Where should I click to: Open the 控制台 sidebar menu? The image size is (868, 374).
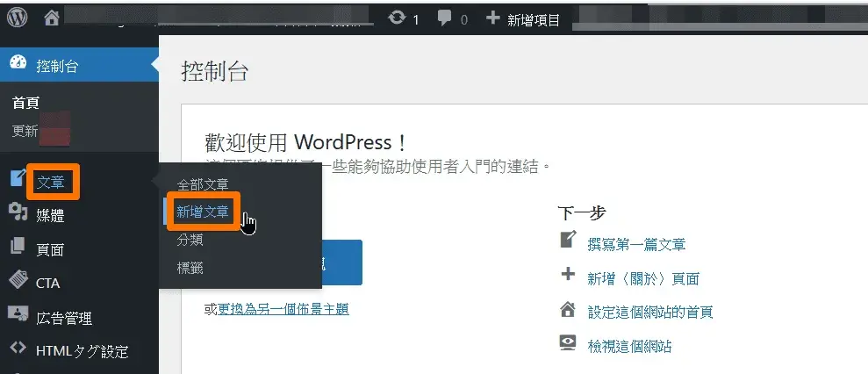(x=79, y=65)
